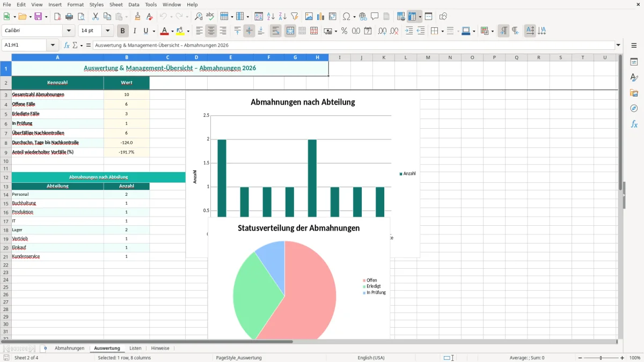Switch to the Listen sheet tab

(x=135, y=348)
